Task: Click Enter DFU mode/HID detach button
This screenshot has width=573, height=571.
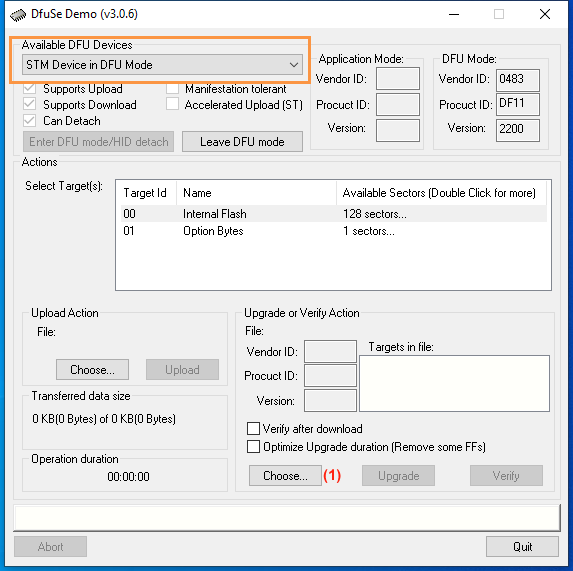Action: click(x=98, y=141)
